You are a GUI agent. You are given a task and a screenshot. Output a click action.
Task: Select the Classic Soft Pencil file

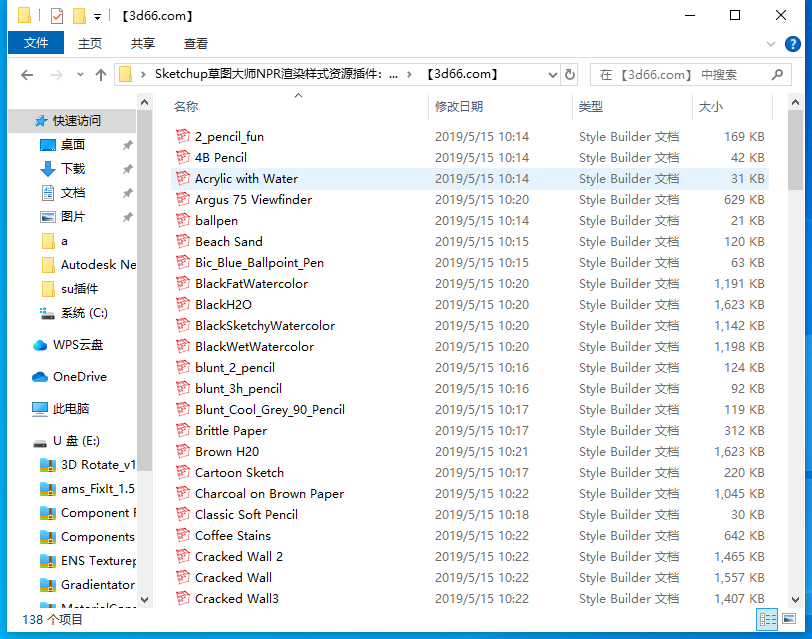pos(469,514)
